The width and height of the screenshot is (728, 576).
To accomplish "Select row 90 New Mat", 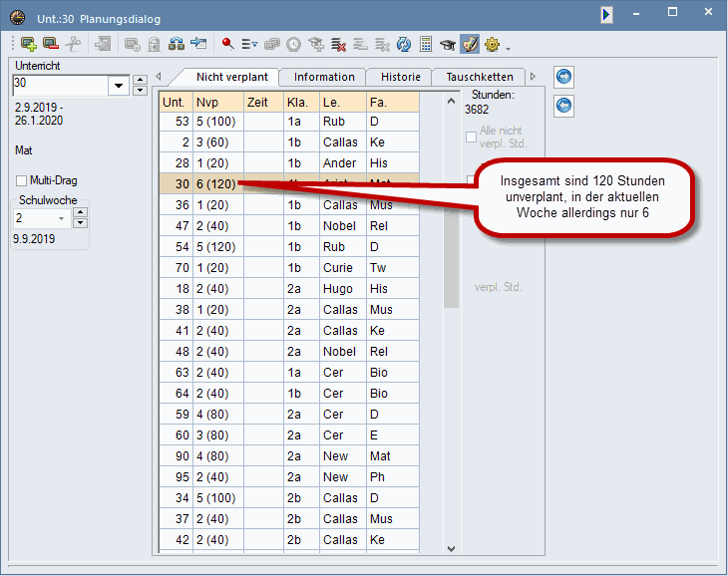I will tap(289, 456).
